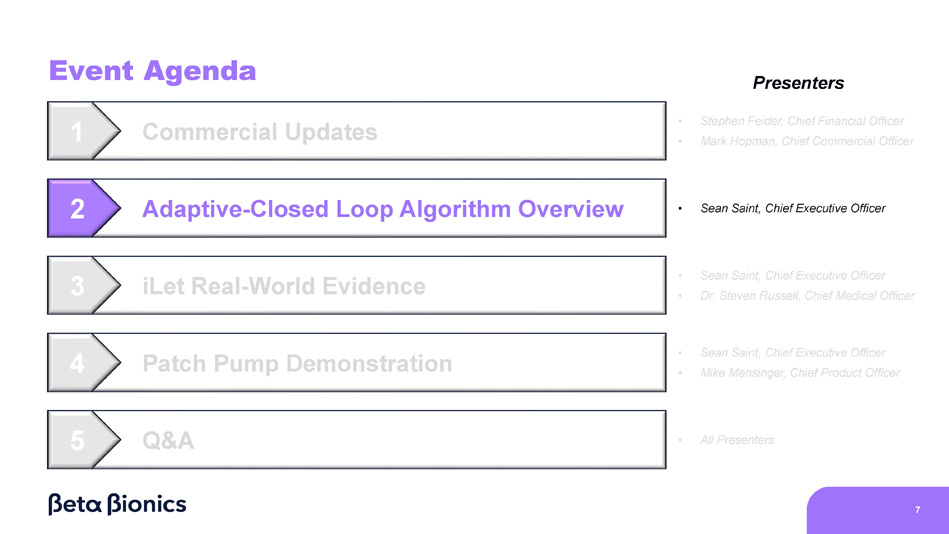Select Adaptive-Closed Loop Algorithm Overview item
The image size is (949, 534).
coord(382,209)
